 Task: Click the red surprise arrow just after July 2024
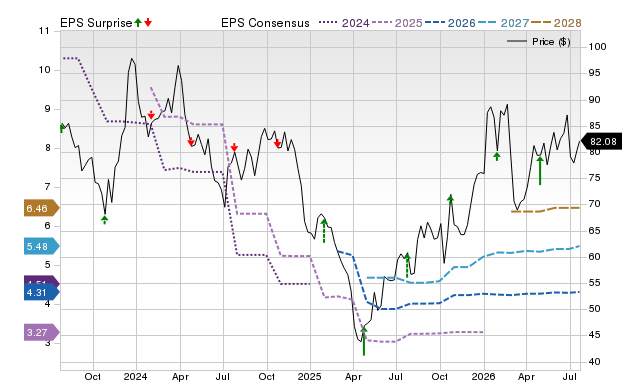tap(234, 147)
